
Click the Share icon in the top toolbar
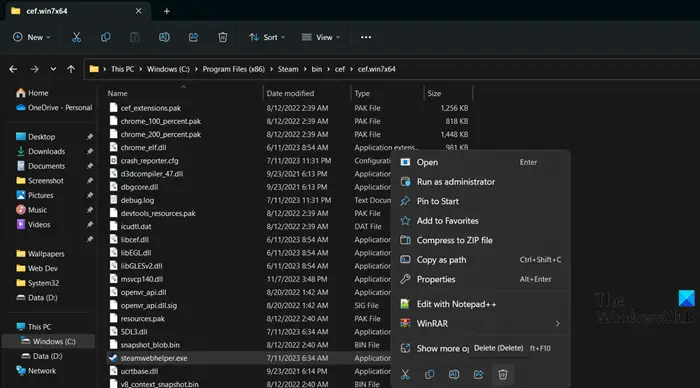[x=193, y=38]
